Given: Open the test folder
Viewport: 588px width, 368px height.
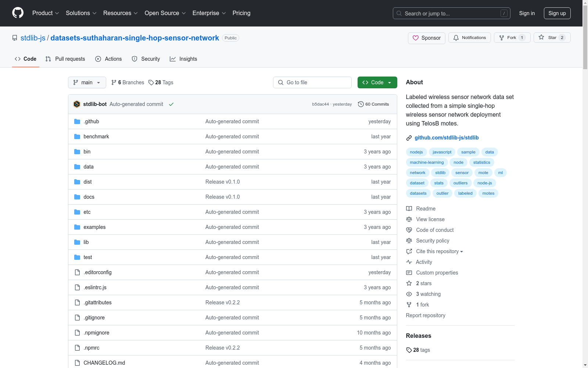Looking at the screenshot, I should (88, 257).
